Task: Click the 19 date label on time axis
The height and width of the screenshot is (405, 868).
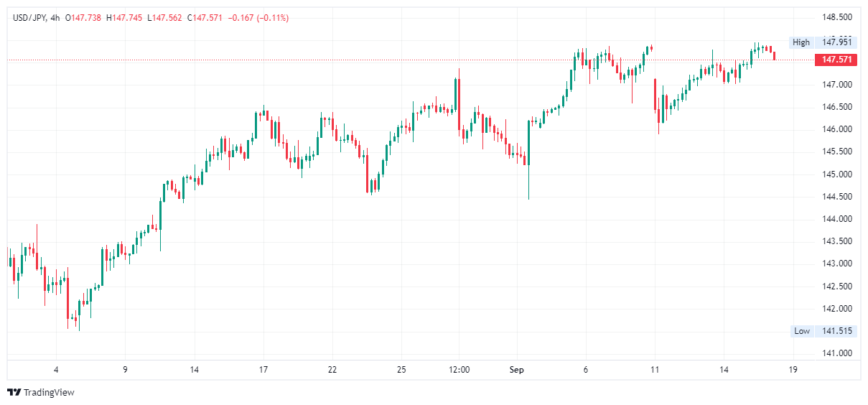Action: 793,370
